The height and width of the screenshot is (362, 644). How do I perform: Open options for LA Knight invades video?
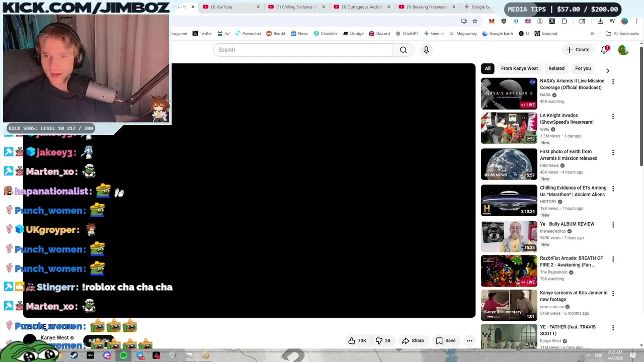tap(613, 117)
